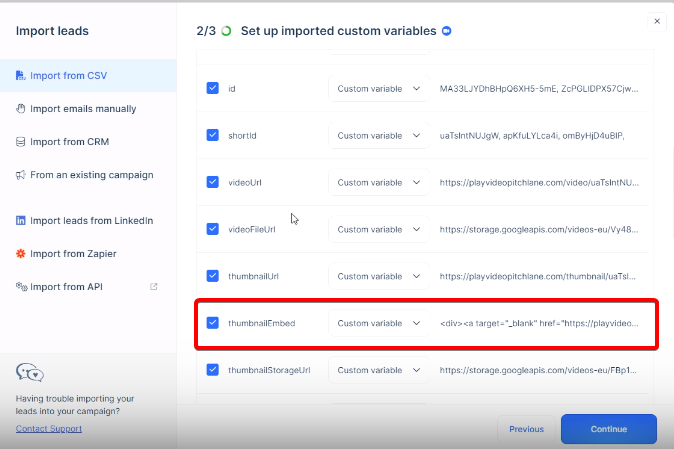674x449 pixels.
Task: Open the Contact Support link
Action: click(49, 428)
